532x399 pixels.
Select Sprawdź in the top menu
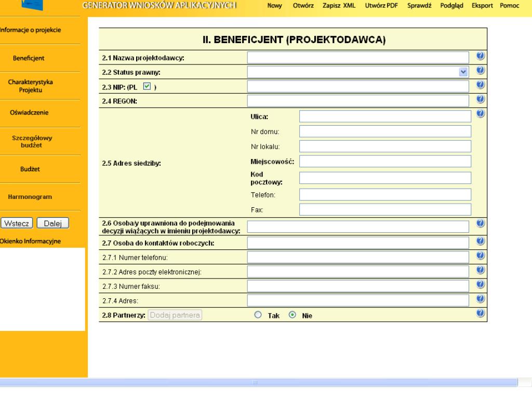[419, 6]
